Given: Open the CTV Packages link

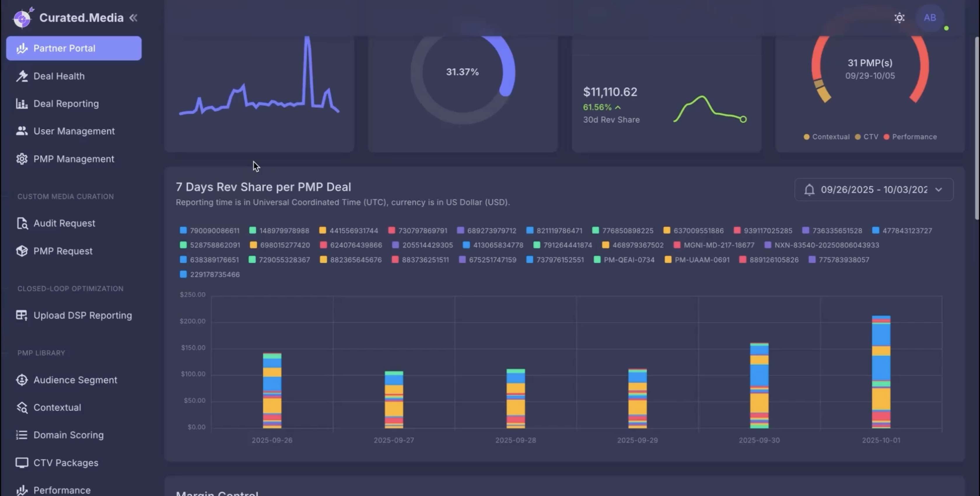Looking at the screenshot, I should click(x=65, y=463).
